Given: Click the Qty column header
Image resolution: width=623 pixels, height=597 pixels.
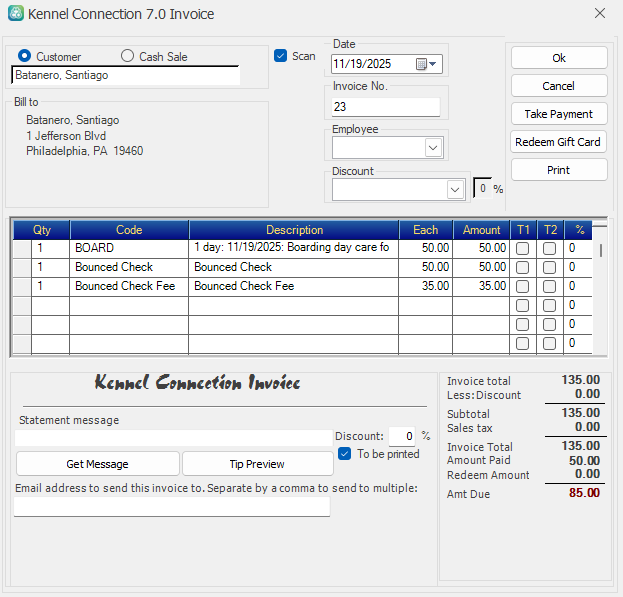Looking at the screenshot, I should 42,230.
